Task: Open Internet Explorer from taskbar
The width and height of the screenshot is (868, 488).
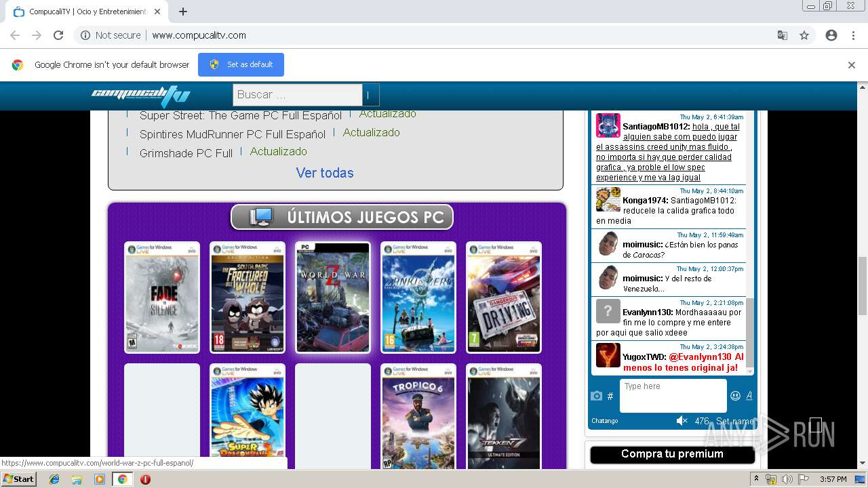Action: (x=54, y=479)
